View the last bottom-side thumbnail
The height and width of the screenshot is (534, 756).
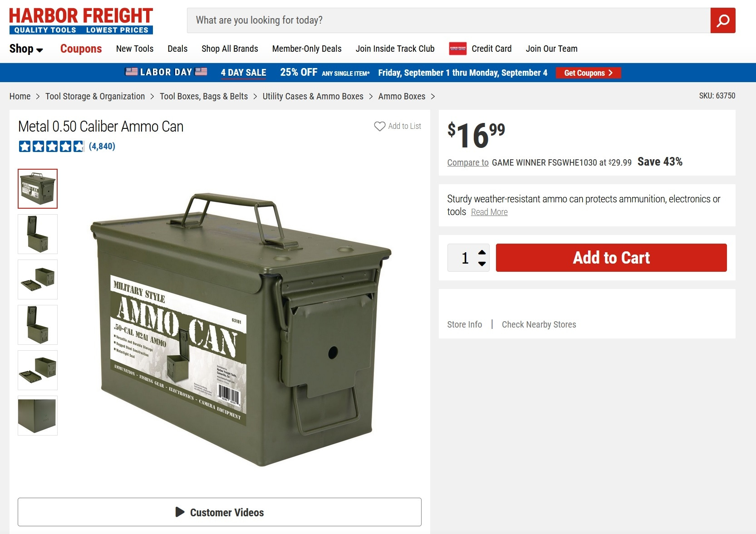coord(38,416)
